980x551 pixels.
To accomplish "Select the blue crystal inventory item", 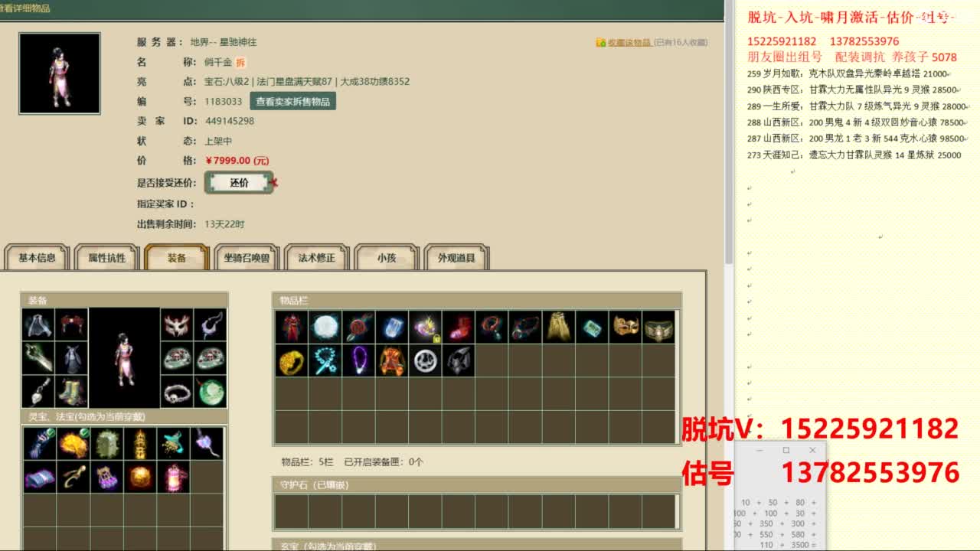I will click(391, 327).
